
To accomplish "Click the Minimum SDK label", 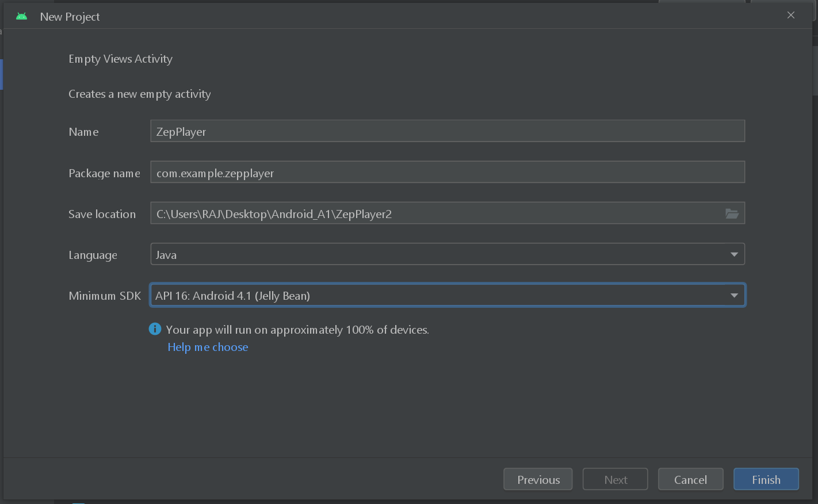I will click(105, 296).
